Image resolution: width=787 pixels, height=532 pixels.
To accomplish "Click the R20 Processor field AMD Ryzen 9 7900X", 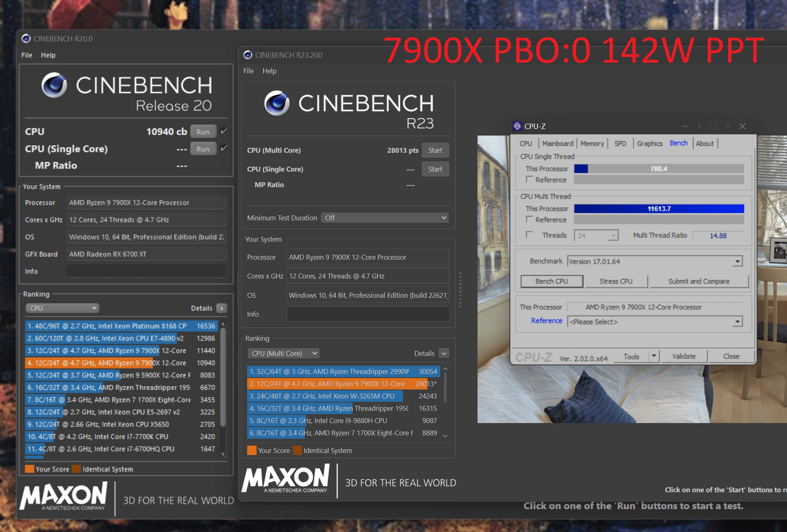I will pyautogui.click(x=146, y=202).
